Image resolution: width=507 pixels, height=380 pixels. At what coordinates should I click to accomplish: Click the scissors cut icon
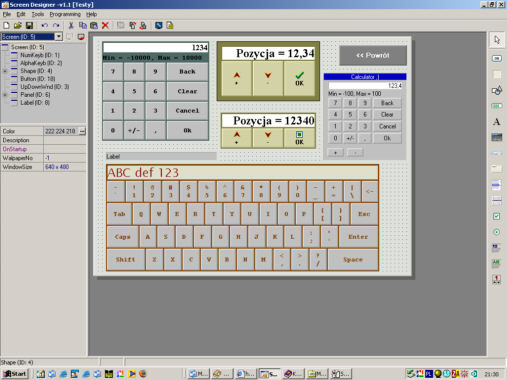tap(71, 25)
